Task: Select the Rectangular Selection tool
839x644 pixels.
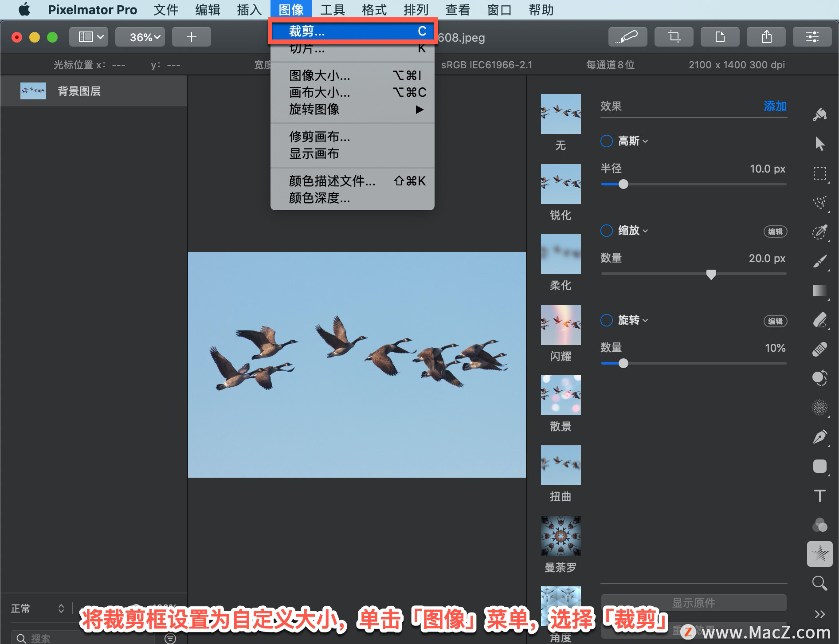Action: 819,173
